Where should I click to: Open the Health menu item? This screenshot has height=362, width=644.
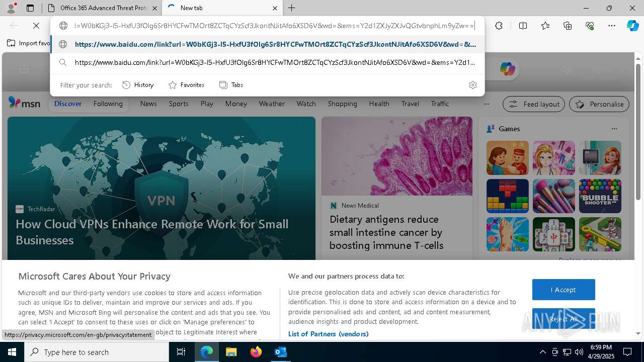(x=379, y=104)
